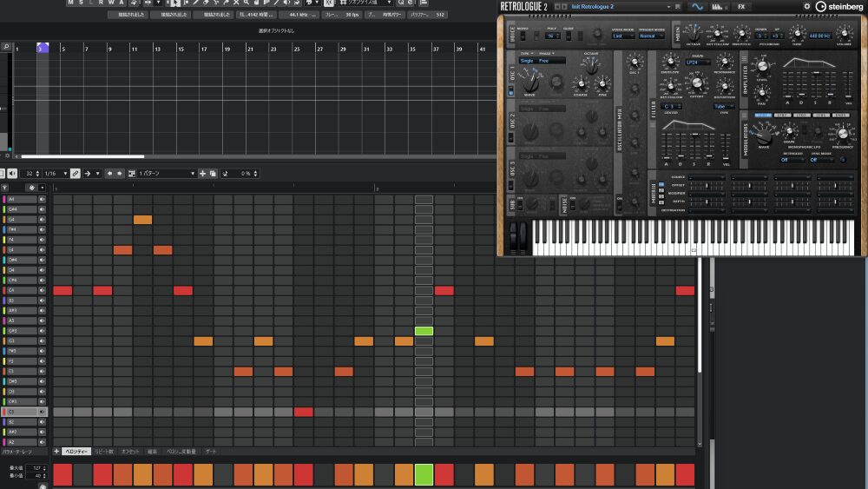Open Retrologue settings gear icon
The height and width of the screenshot is (489, 868).
pos(806,6)
